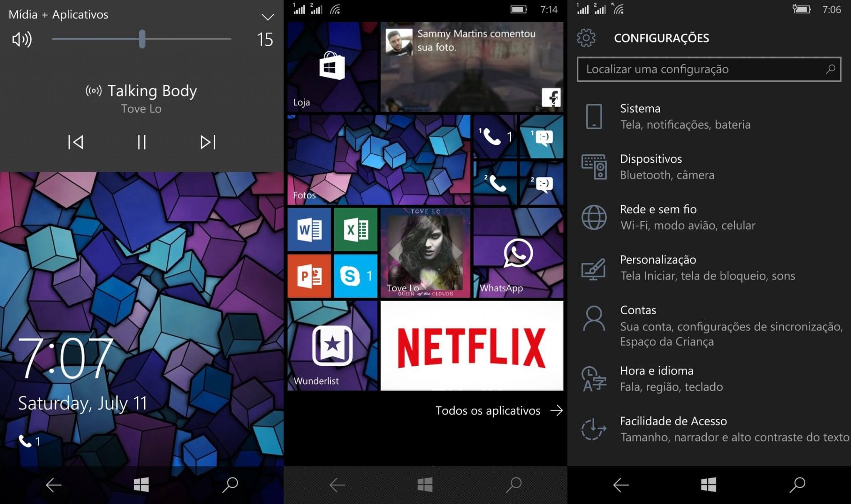
Task: Launch the Netflix tile
Action: pos(472,346)
